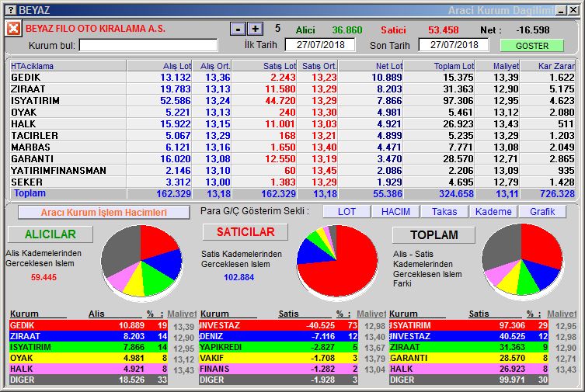Sort by Alış Ort. column header

(211, 66)
